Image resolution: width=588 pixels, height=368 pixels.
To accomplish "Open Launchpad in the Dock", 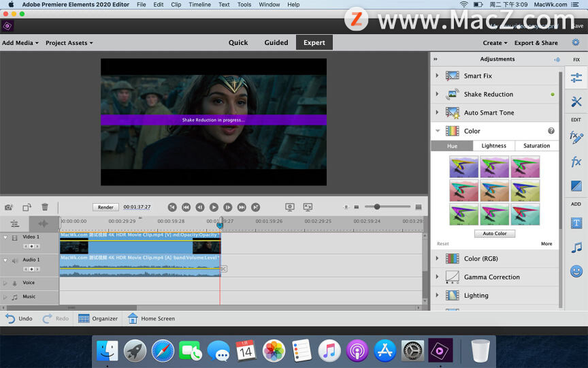I will pyautogui.click(x=135, y=351).
